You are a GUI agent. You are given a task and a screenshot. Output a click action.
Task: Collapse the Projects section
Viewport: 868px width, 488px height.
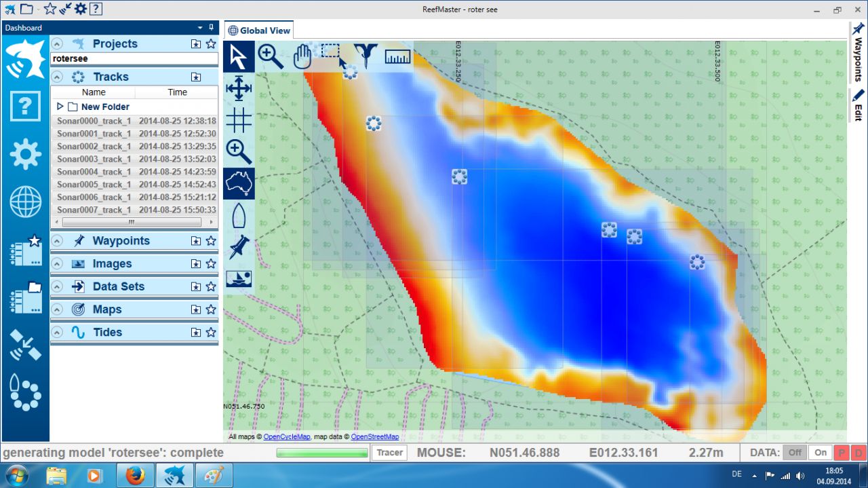(58, 43)
